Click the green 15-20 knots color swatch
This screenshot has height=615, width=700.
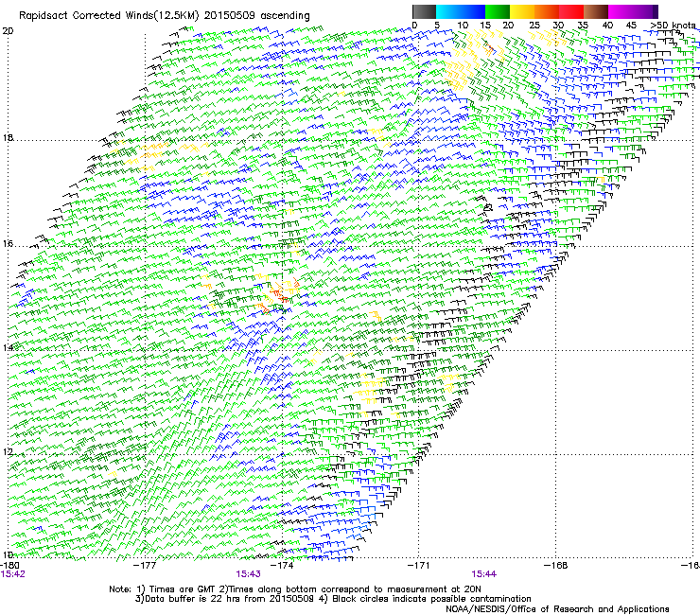498,11
